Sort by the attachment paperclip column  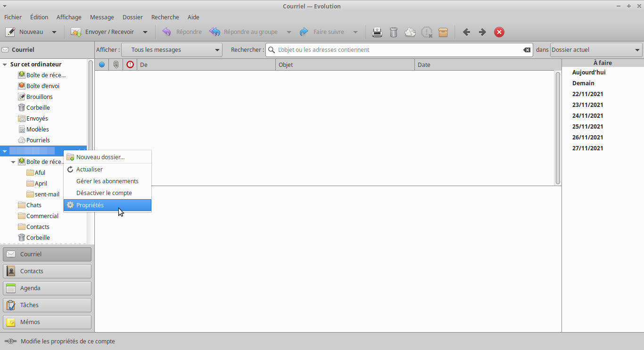(116, 65)
